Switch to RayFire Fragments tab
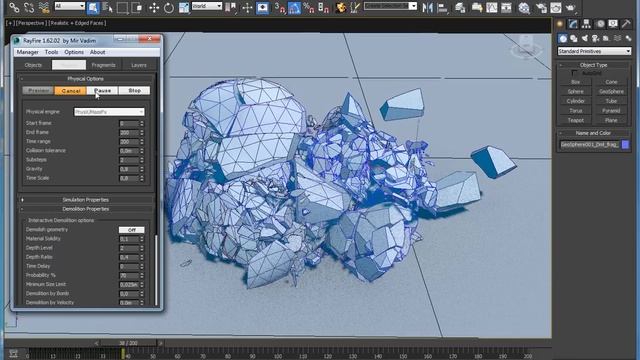The width and height of the screenshot is (640, 360). [x=103, y=65]
